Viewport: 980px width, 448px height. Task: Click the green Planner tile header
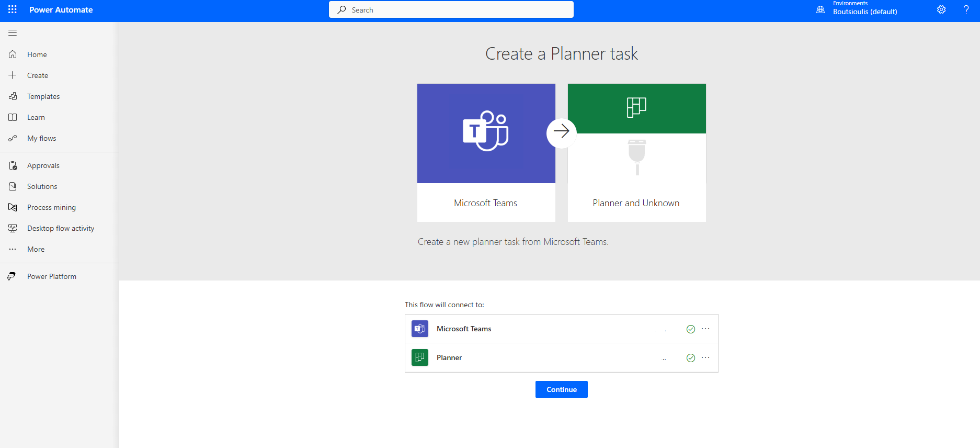click(x=637, y=108)
